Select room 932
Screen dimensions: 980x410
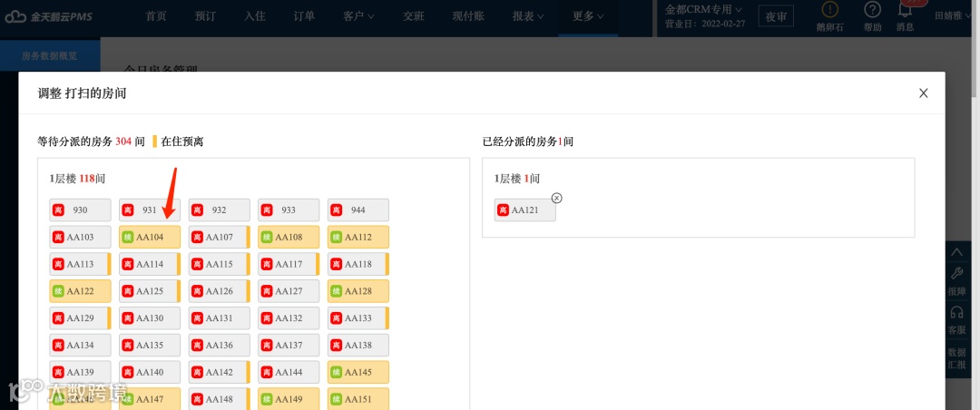pos(220,210)
